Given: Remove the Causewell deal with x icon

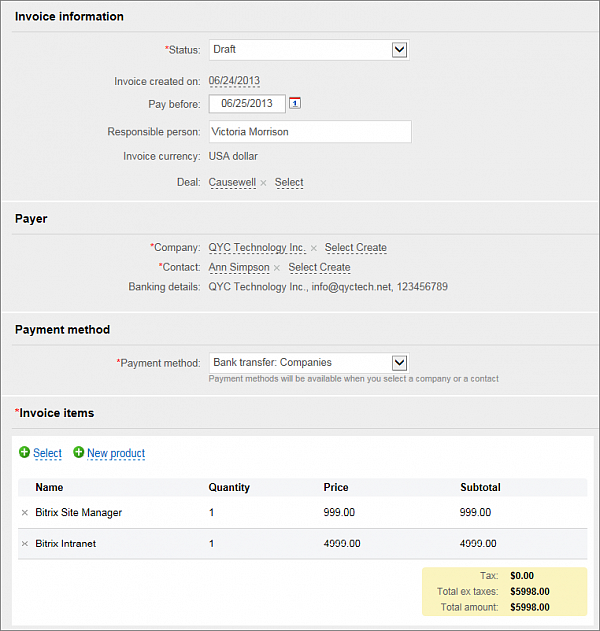Looking at the screenshot, I should [264, 183].
